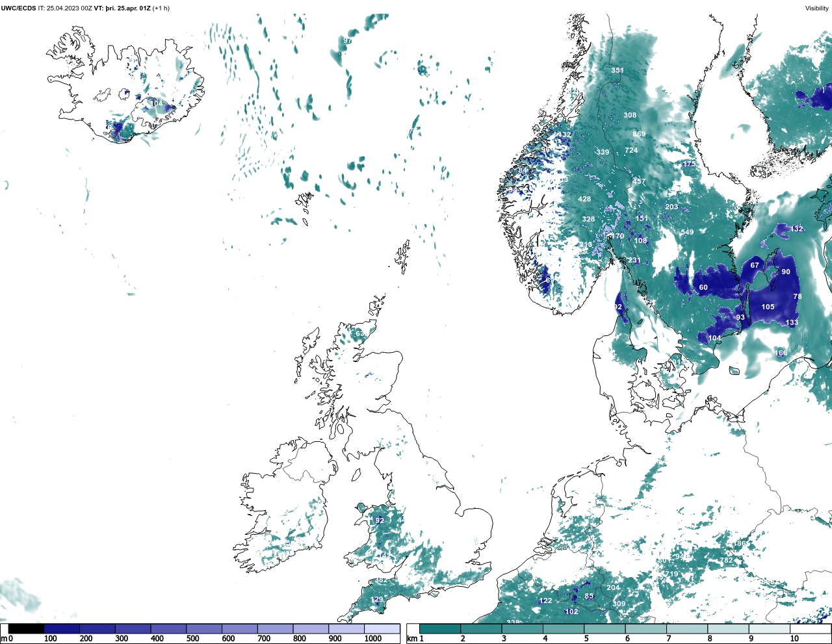
Task: Select the 300–400 m legend color swatch
Action: coord(133,628)
